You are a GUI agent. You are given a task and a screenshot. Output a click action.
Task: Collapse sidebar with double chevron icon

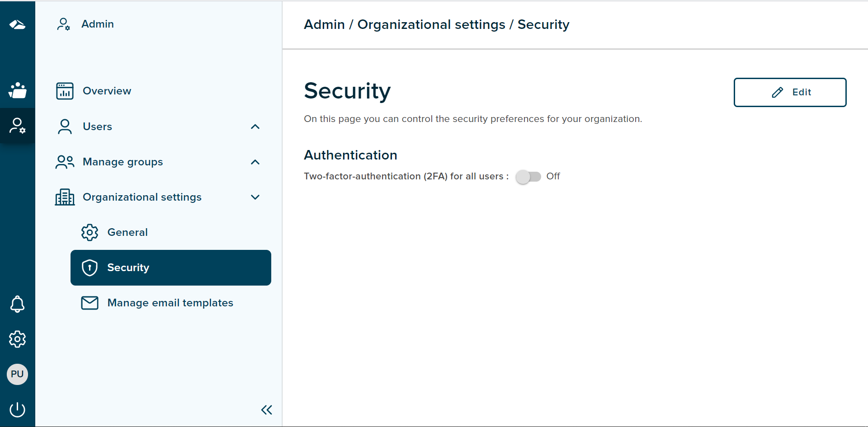tap(266, 410)
